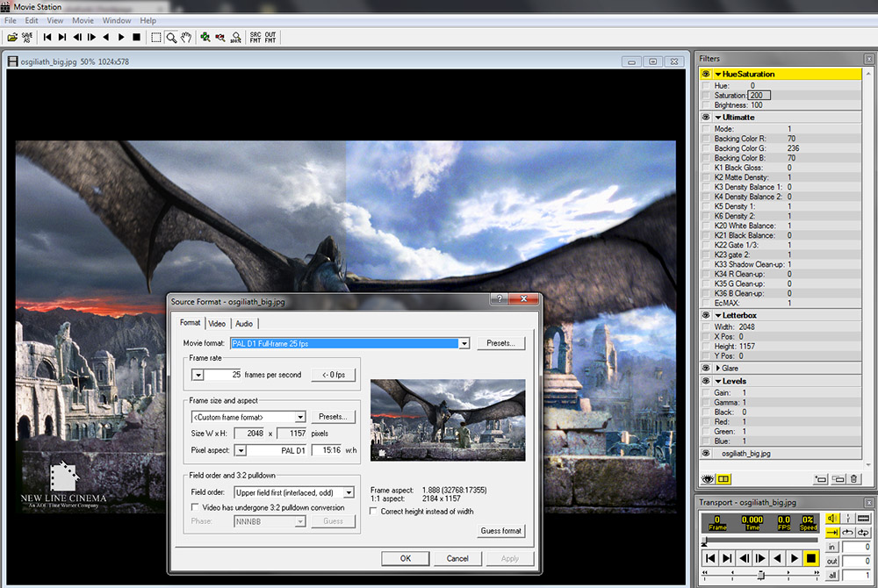Toggle visibility of Glare filter
This screenshot has height=588, width=878.
point(706,368)
